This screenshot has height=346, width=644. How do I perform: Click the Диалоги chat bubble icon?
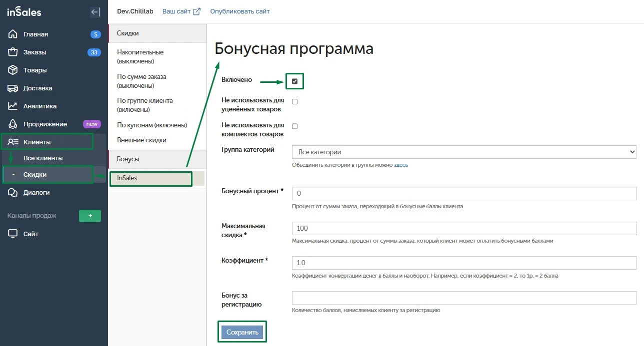(13, 193)
